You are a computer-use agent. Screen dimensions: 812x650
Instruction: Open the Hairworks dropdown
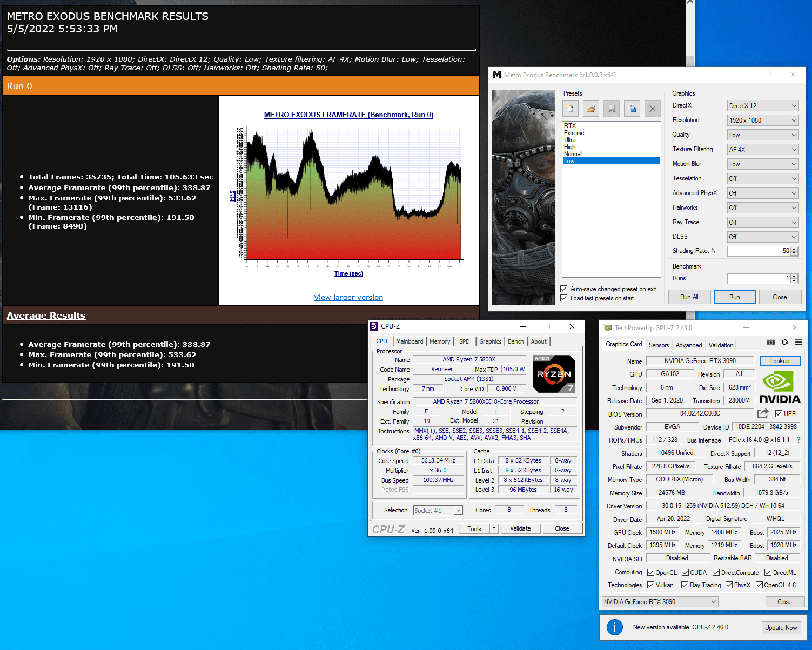coord(763,208)
